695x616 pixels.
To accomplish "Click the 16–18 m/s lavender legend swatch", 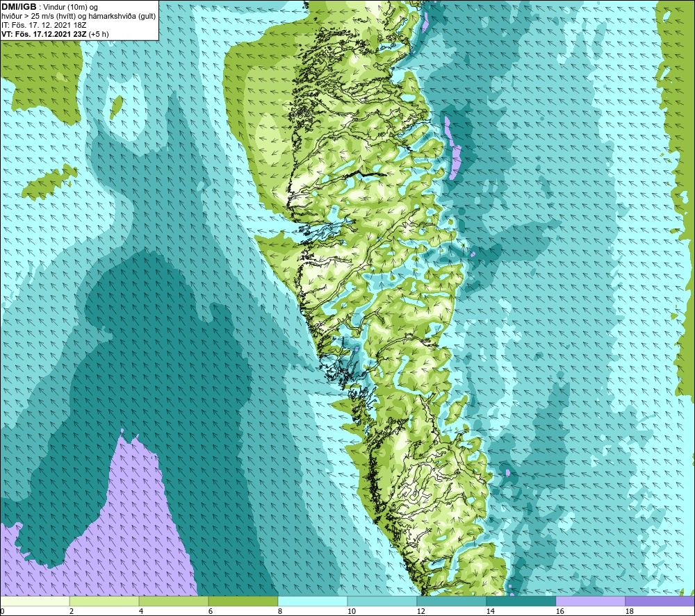I will pos(590,601).
